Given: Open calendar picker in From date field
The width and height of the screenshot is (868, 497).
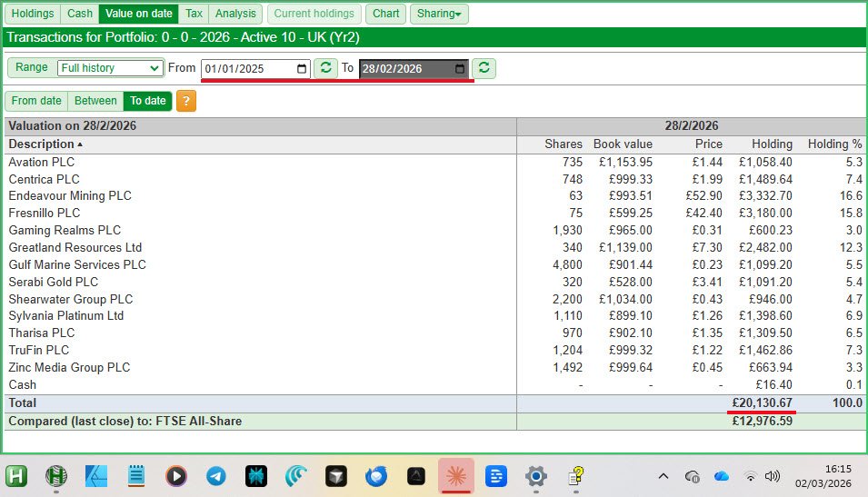Looking at the screenshot, I should (x=302, y=69).
